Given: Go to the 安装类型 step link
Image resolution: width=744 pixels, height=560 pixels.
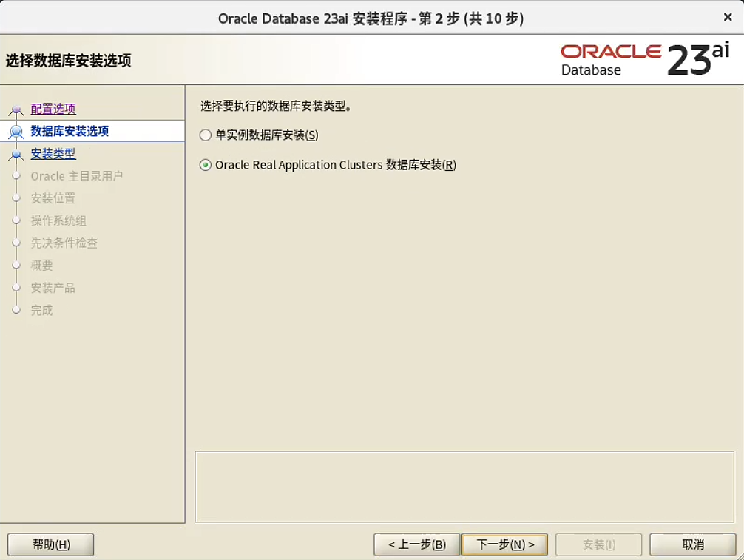Looking at the screenshot, I should point(53,154).
